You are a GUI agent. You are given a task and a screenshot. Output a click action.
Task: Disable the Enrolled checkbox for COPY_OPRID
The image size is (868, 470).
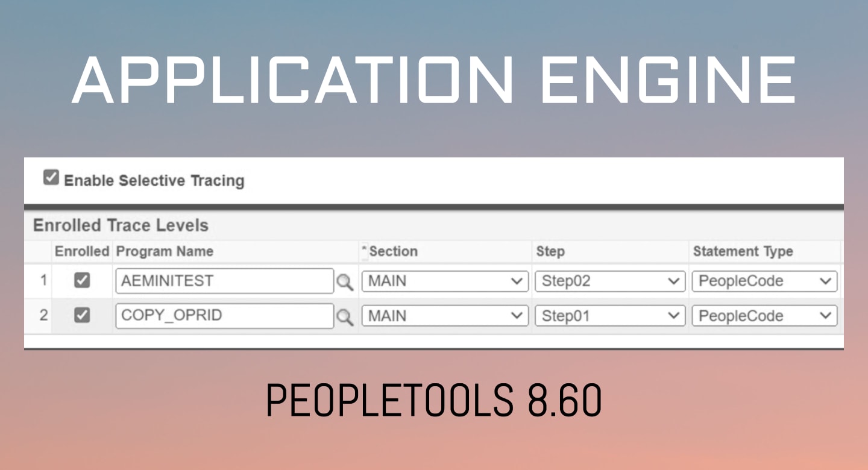(x=81, y=316)
